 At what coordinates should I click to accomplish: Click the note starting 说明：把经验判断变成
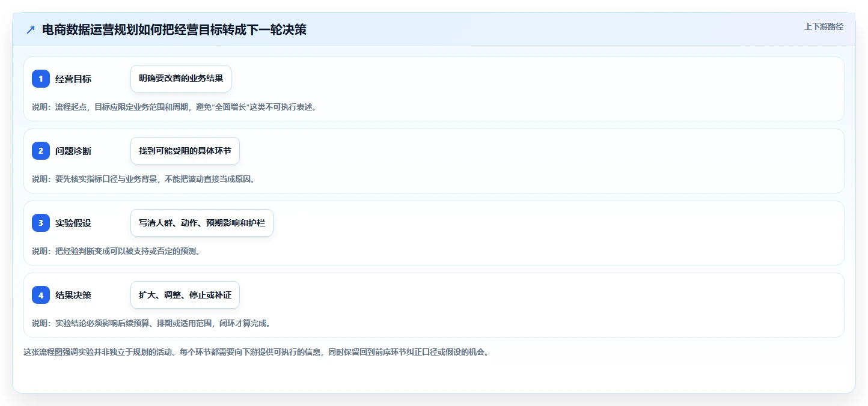116,251
